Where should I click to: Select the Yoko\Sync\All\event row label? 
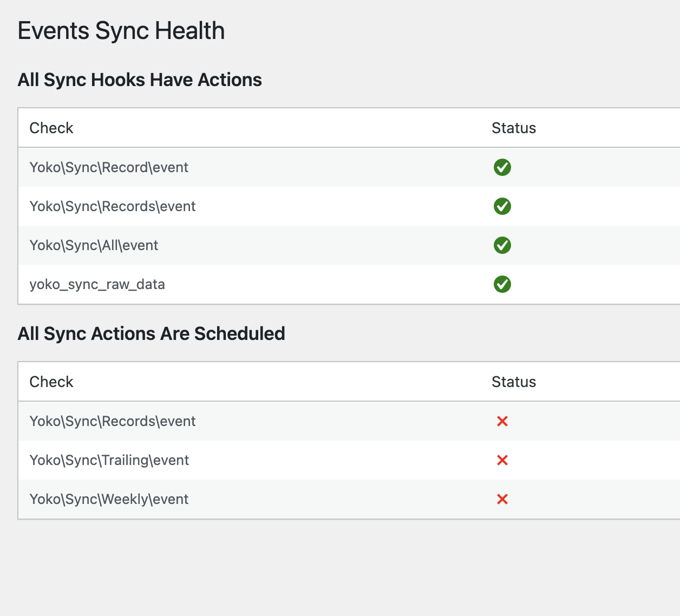pos(94,246)
